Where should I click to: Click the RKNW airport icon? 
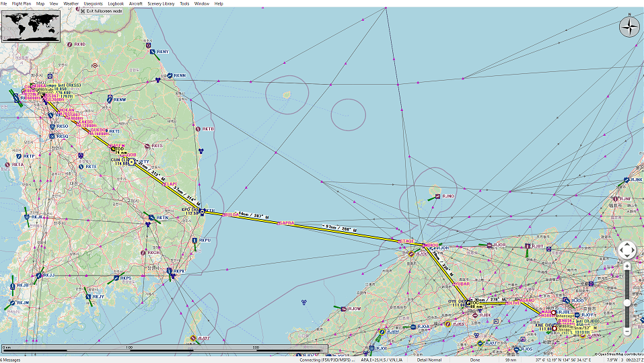(x=109, y=99)
